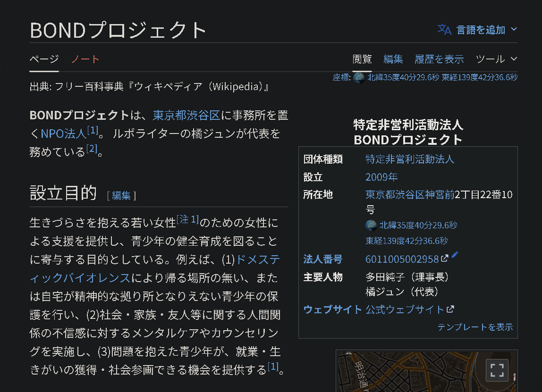Open the 東京都渋谷区神宮前 address link
Screen dimensions: 542x392
coord(410,195)
